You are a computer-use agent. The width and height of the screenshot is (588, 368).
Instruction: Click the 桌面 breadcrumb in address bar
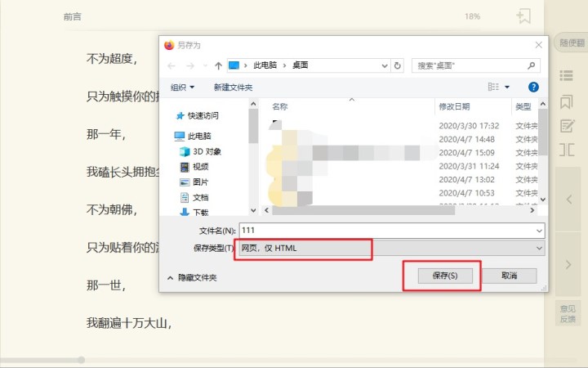[x=301, y=65]
